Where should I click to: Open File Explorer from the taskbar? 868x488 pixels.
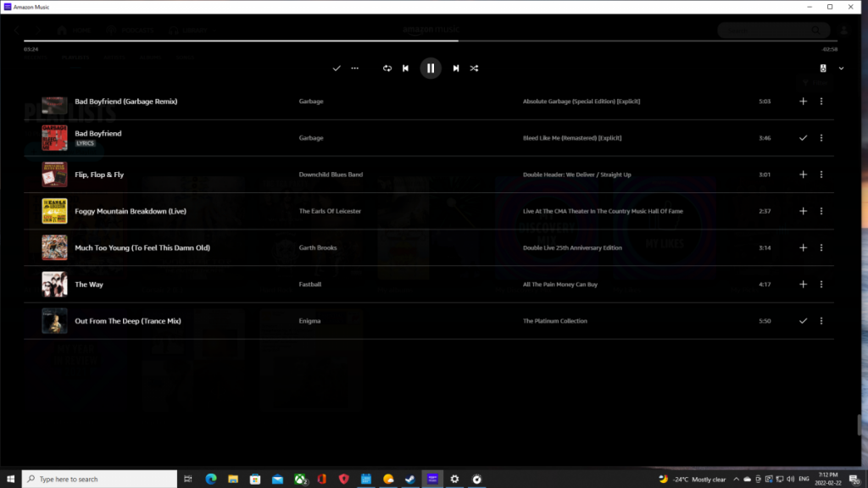(233, 479)
